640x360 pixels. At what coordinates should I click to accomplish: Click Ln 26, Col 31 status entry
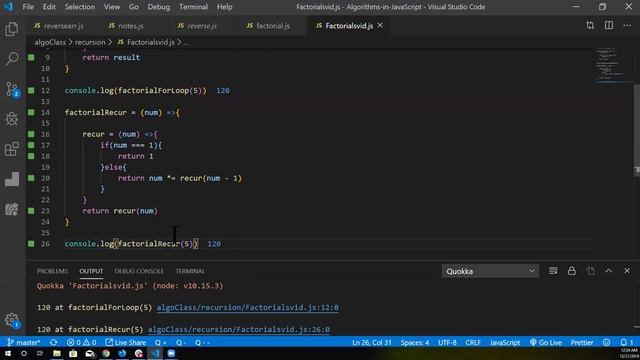pyautogui.click(x=372, y=342)
